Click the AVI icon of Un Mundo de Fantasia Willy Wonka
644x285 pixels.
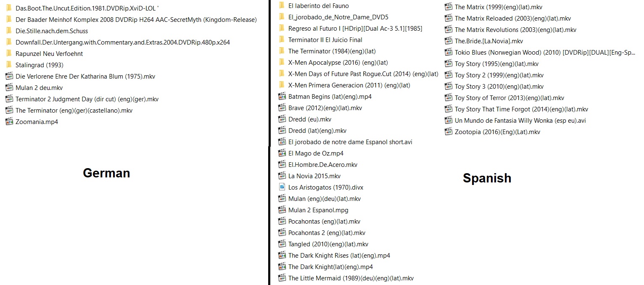[448, 120]
